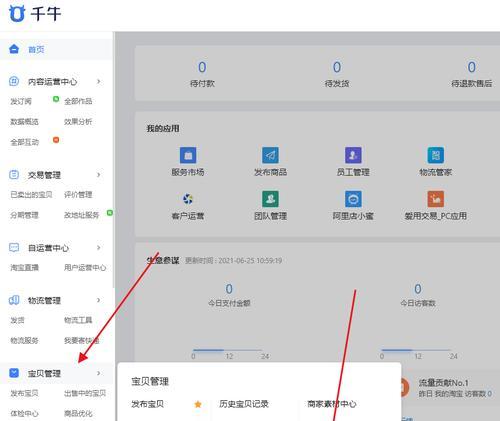Open 宝贝管理 menu heading

(44, 374)
